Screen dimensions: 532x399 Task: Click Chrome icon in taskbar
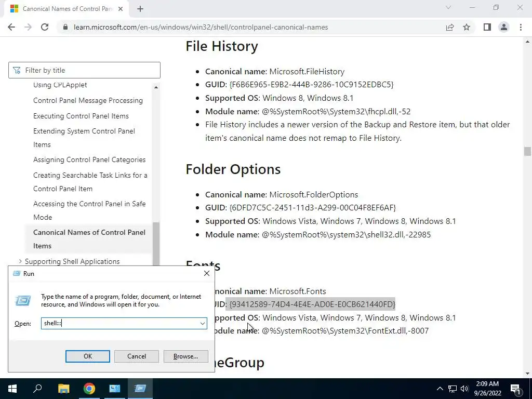pyautogui.click(x=89, y=389)
